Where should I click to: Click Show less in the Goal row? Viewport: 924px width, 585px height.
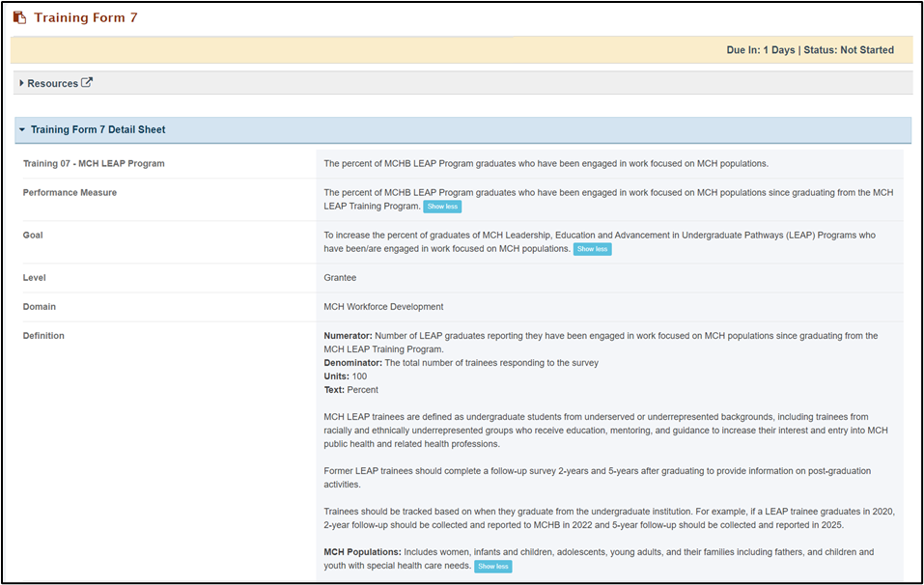coord(592,249)
